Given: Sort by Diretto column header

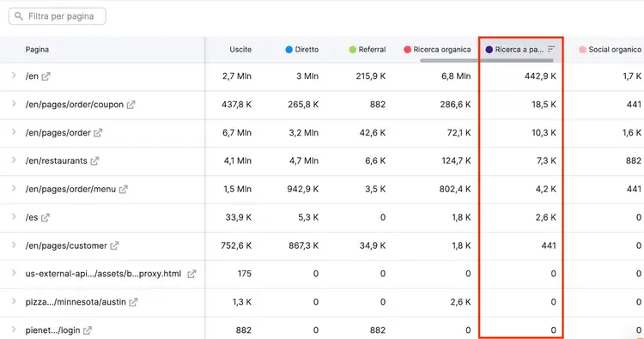Looking at the screenshot, I should point(307,50).
